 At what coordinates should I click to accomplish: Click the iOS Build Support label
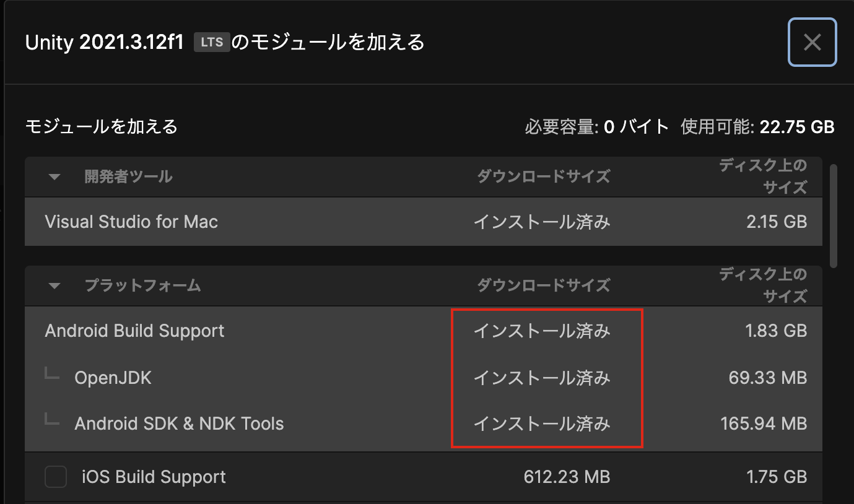(154, 477)
